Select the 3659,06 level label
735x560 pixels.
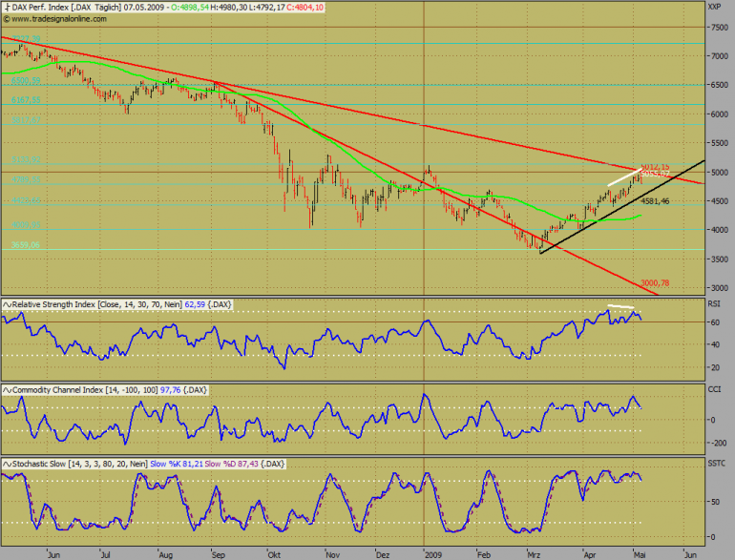click(26, 245)
